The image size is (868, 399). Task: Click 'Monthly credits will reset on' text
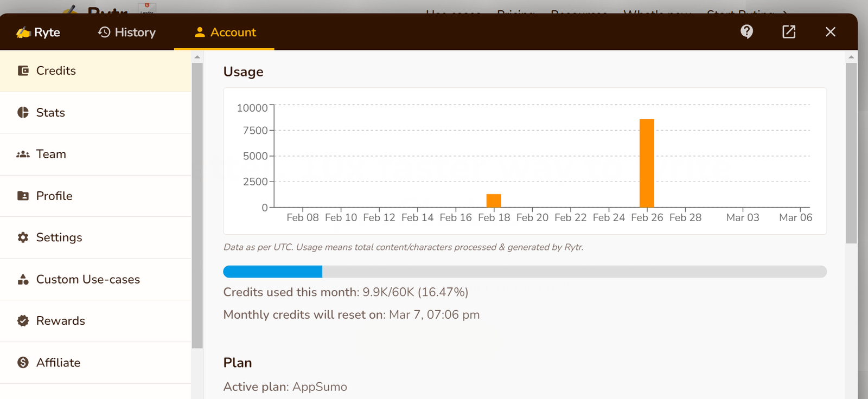pos(304,314)
